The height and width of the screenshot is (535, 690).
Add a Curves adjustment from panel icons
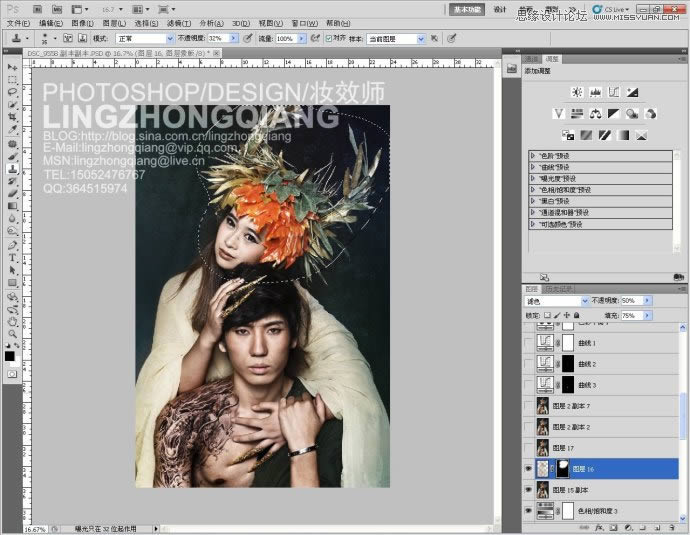point(614,92)
